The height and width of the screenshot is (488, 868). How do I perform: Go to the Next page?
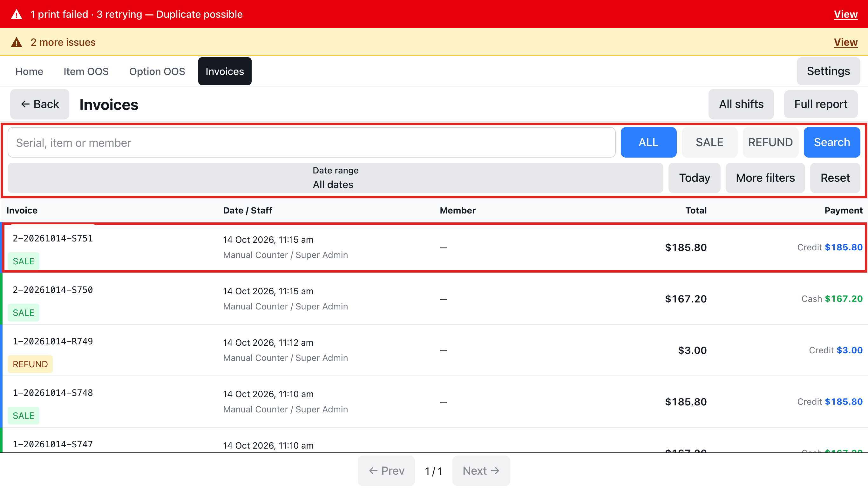click(481, 471)
